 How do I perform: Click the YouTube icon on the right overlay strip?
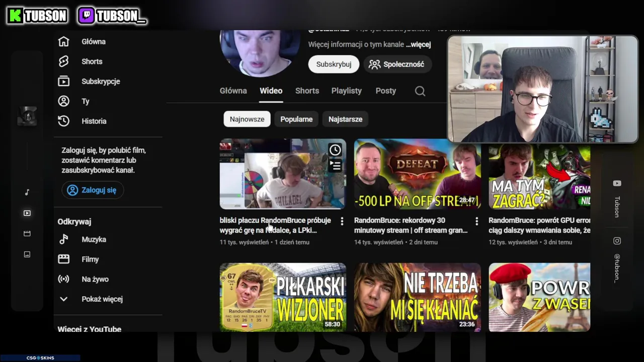(617, 184)
